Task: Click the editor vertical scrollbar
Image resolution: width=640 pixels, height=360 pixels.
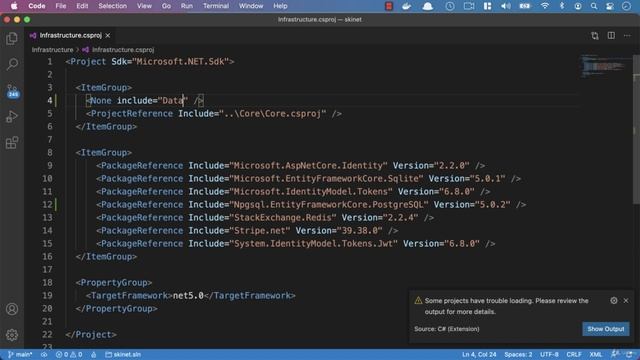Action: tap(636, 129)
